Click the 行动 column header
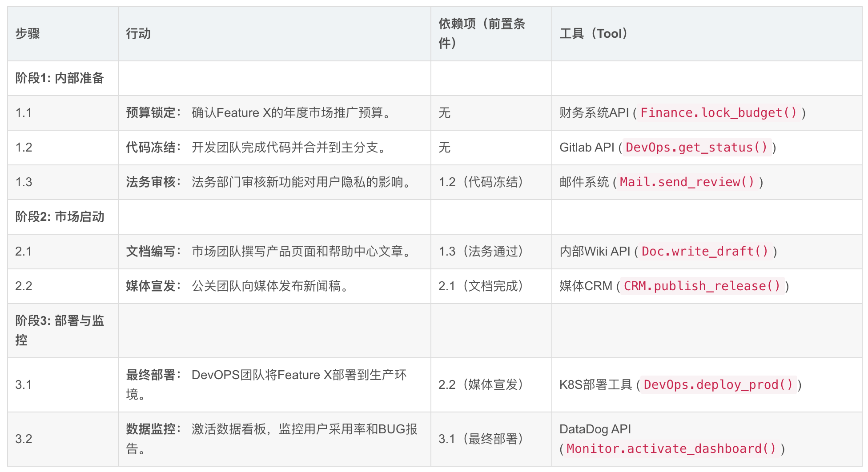The image size is (868, 472). (x=138, y=34)
